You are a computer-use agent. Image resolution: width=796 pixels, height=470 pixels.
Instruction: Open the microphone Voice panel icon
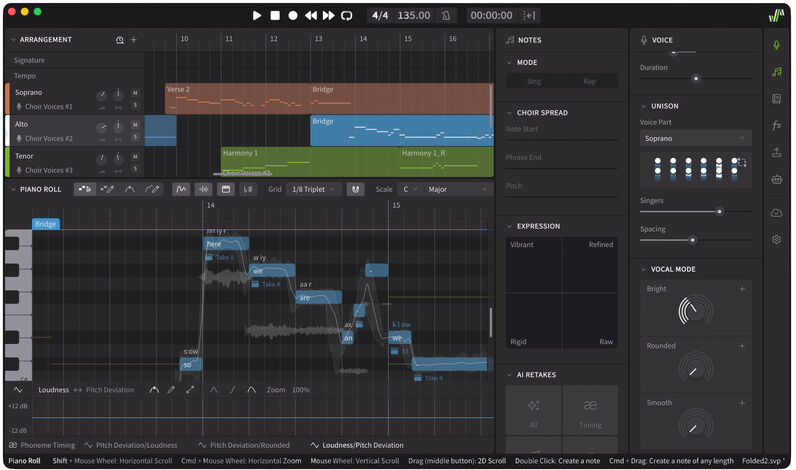point(776,45)
